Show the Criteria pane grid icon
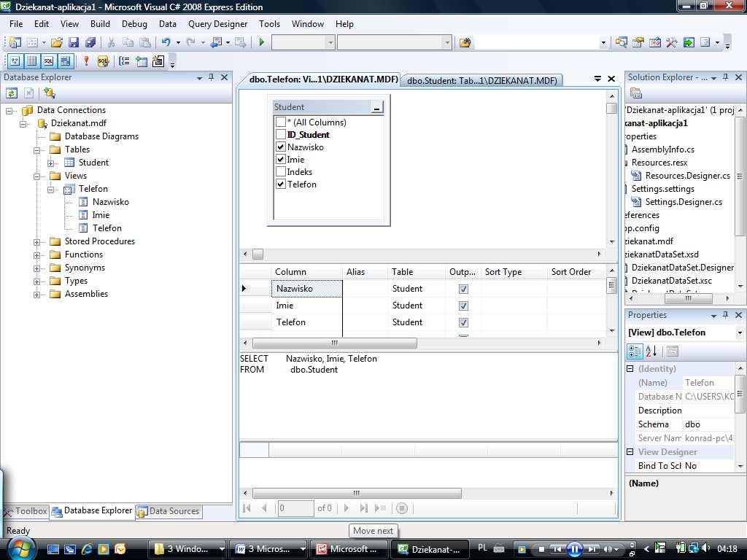Image resolution: width=747 pixels, height=560 pixels. 31,61
